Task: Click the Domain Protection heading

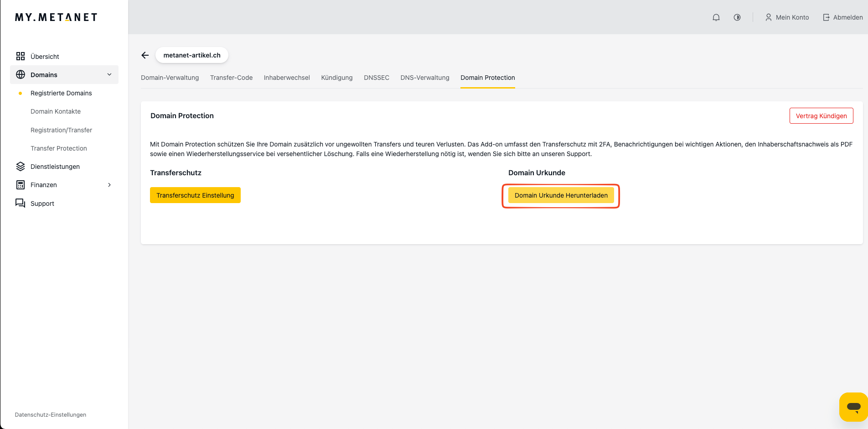Action: 182,116
